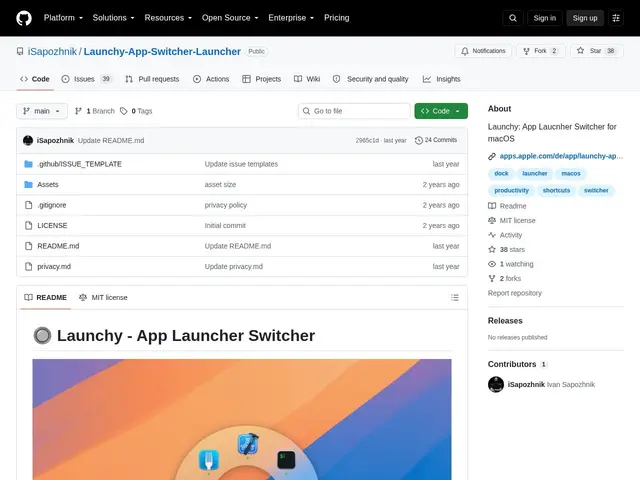Expand the Platform menu
Viewport: 640px width, 480px height.
[63, 18]
